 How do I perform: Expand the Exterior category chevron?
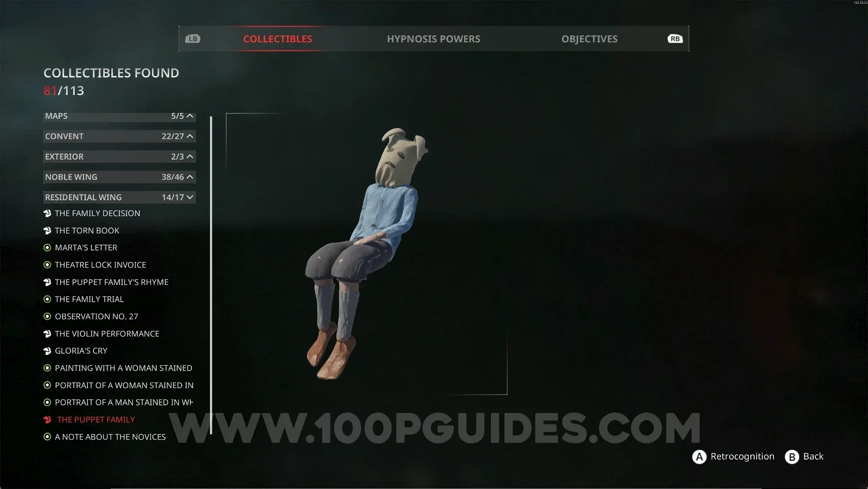click(190, 156)
